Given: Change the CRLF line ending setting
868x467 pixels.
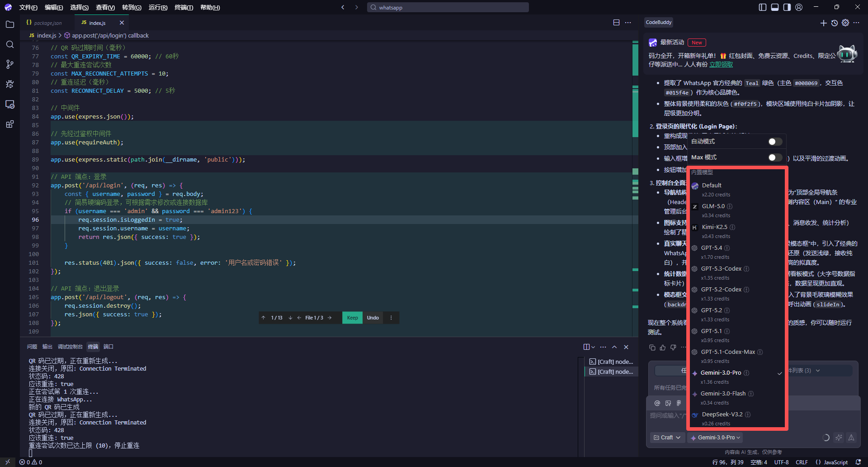Looking at the screenshot, I should point(802,462).
